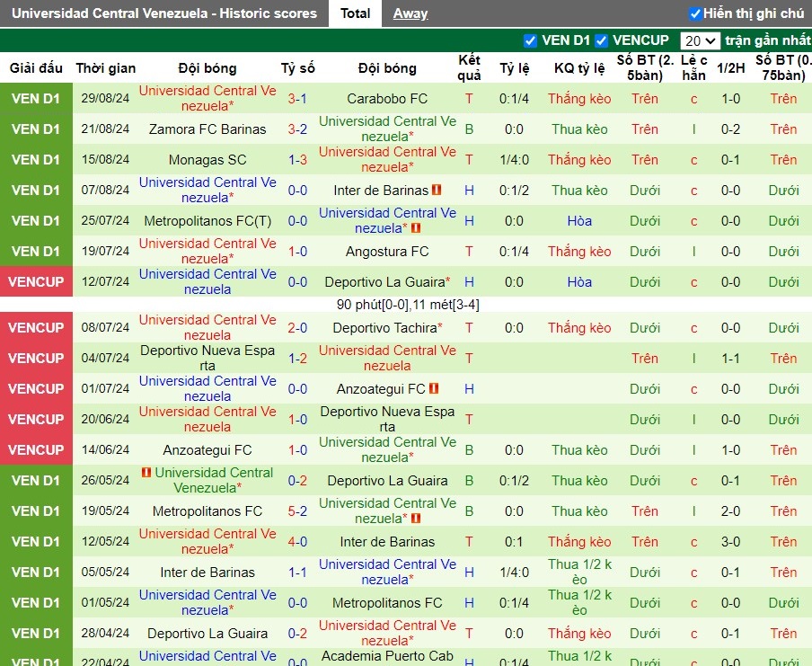Click the Kết quả column header
812x666 pixels.
[469, 67]
